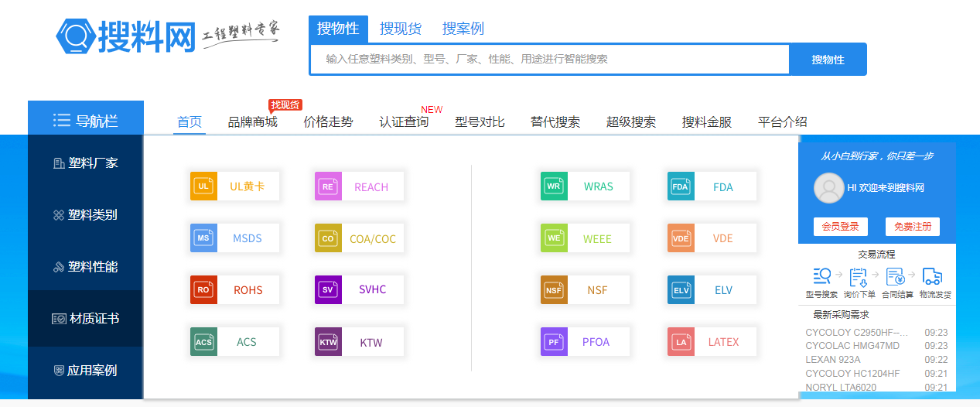
Task: Switch to the 搜现货 search tab
Action: (x=400, y=29)
